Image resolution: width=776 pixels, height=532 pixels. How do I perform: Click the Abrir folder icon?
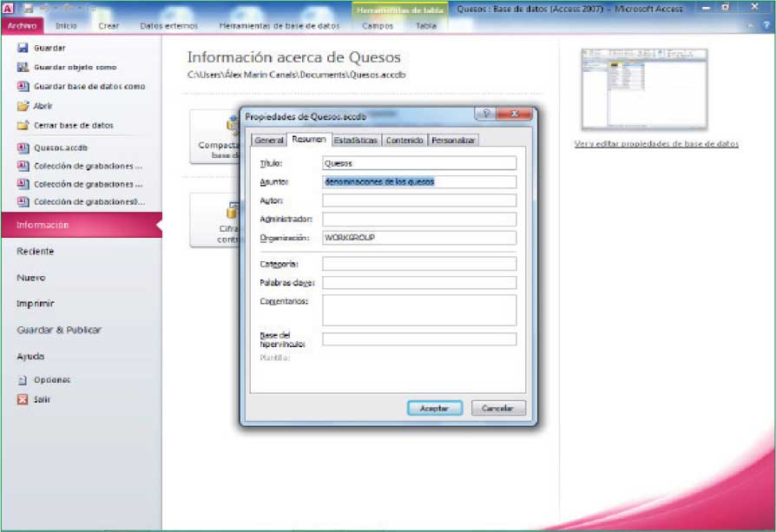click(23, 106)
